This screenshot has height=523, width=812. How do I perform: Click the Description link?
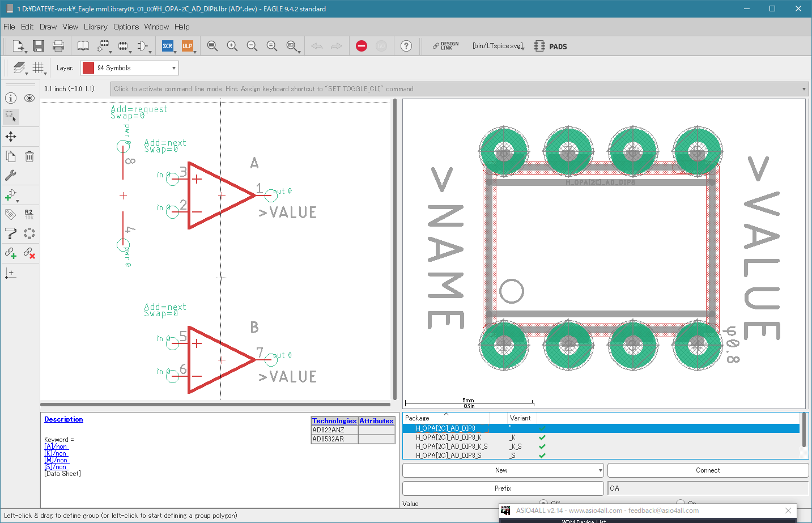pos(63,419)
